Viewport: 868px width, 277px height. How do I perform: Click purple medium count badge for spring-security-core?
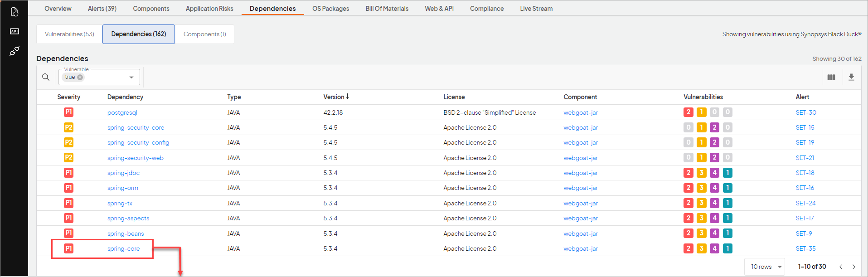click(x=714, y=127)
